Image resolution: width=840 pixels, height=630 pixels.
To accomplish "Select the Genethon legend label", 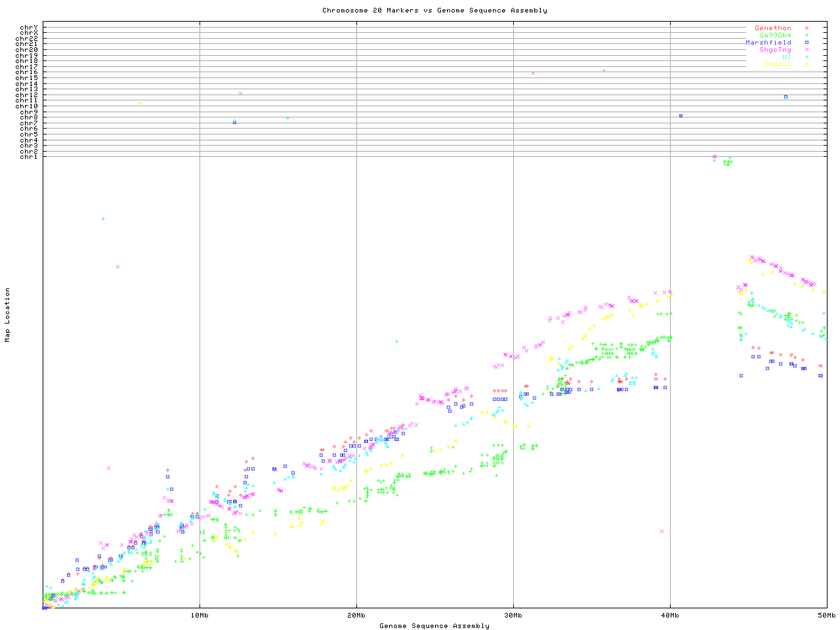I will (772, 28).
